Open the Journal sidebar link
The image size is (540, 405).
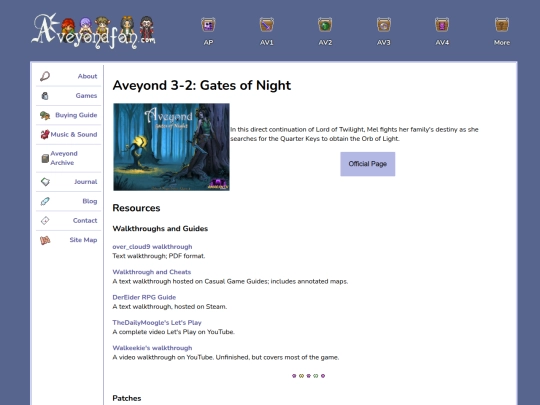(x=69, y=182)
